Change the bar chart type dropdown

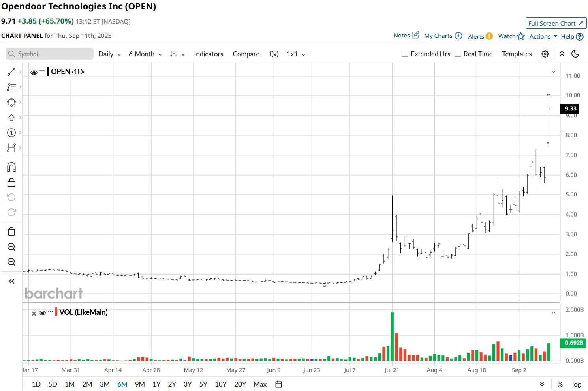177,54
